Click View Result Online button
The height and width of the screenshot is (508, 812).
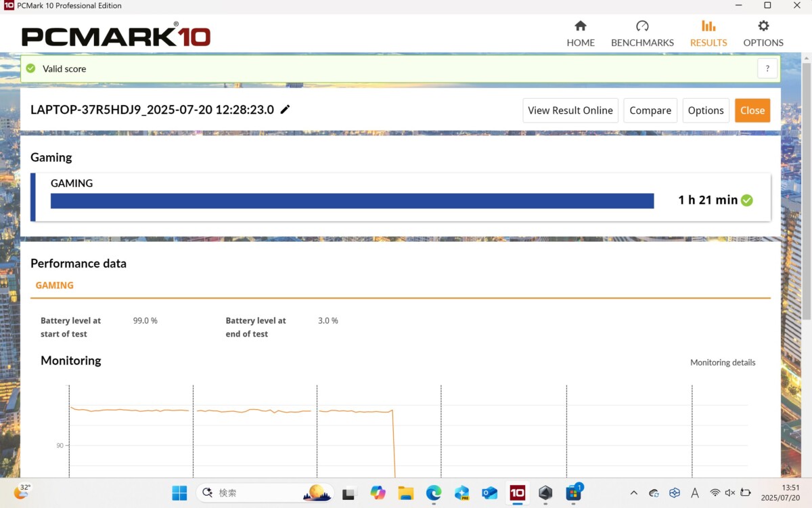[570, 110]
